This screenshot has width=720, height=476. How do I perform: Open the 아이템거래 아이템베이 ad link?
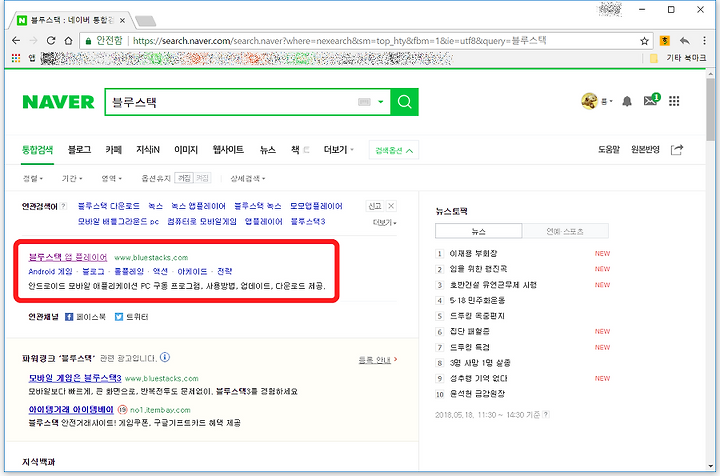pyautogui.click(x=71, y=409)
